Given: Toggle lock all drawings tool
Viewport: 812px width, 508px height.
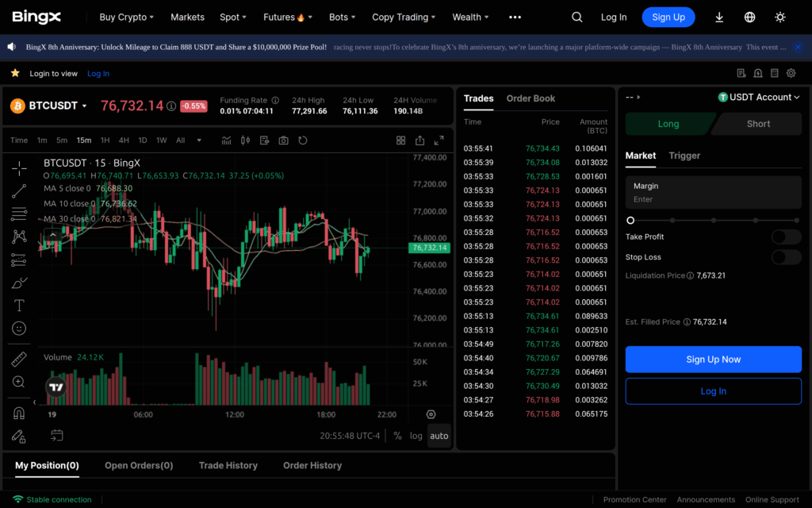Looking at the screenshot, I should pos(19,437).
